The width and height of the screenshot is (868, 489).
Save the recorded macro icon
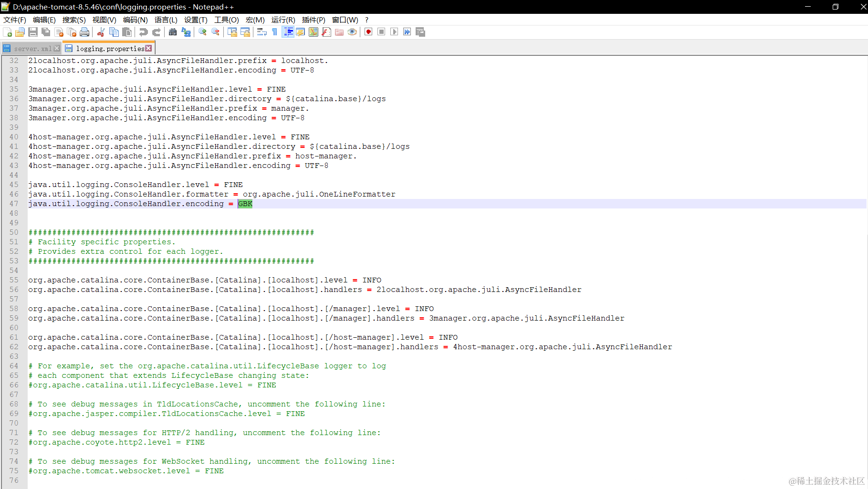click(420, 32)
